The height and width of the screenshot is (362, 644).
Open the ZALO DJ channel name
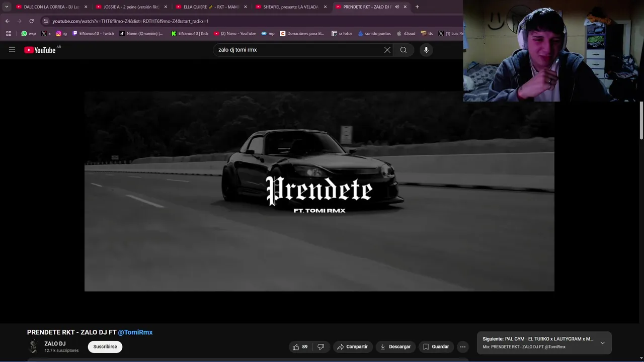pyautogui.click(x=55, y=344)
